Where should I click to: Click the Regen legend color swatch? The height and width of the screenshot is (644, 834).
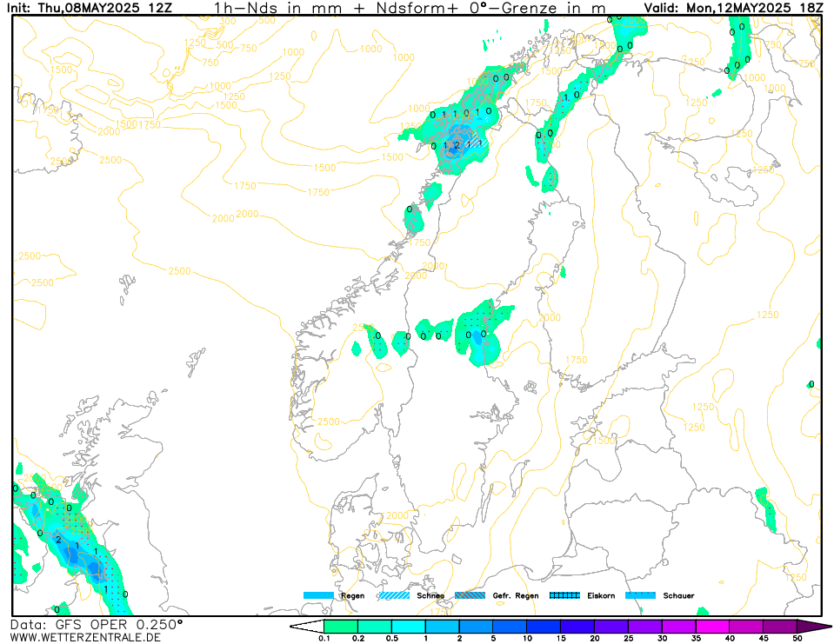coord(318,595)
